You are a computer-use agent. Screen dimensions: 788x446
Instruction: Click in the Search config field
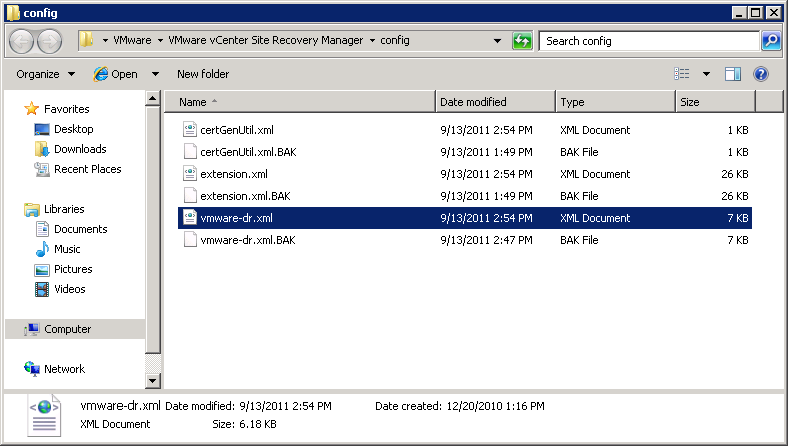click(649, 41)
